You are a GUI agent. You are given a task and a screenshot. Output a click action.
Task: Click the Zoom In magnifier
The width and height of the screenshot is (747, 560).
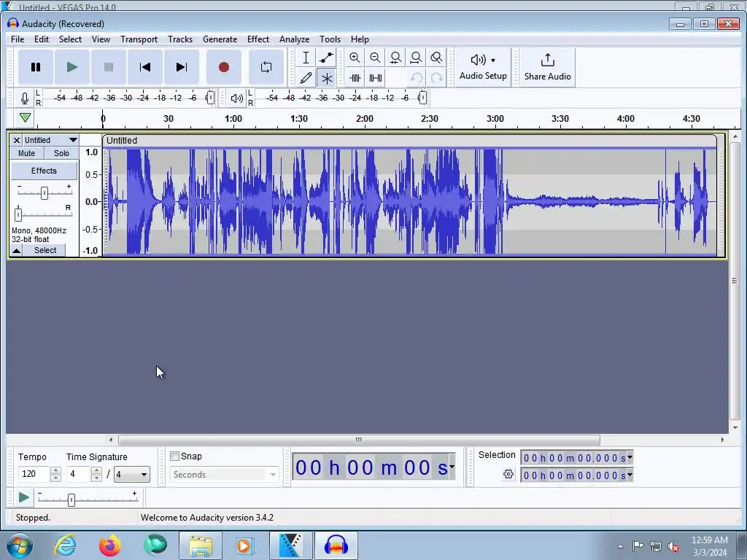coord(355,58)
